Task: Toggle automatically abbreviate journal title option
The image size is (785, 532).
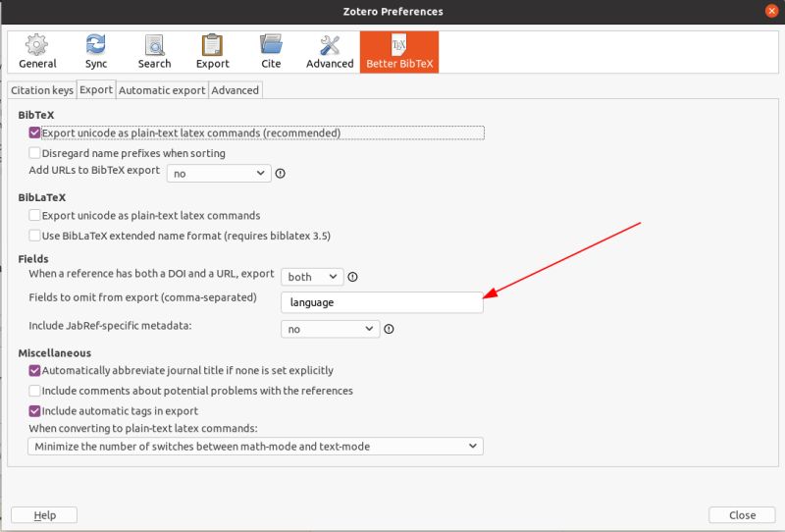Action: [x=34, y=370]
